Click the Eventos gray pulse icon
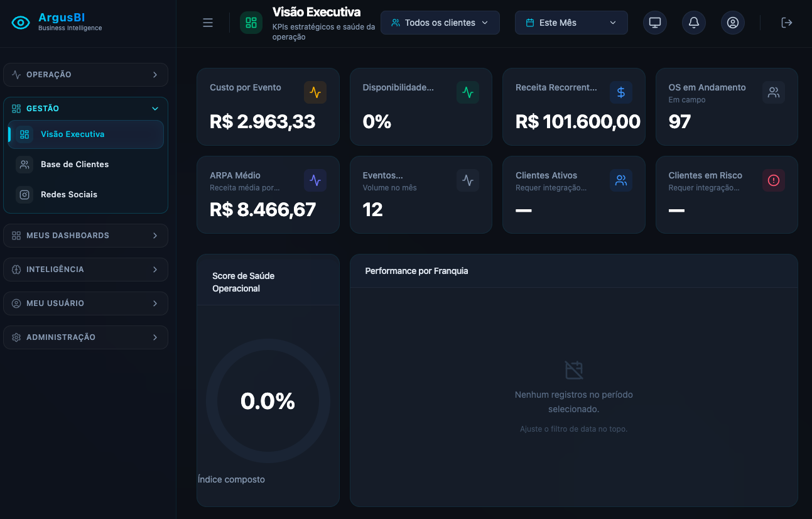Viewport: 812px width, 519px height. coord(468,180)
